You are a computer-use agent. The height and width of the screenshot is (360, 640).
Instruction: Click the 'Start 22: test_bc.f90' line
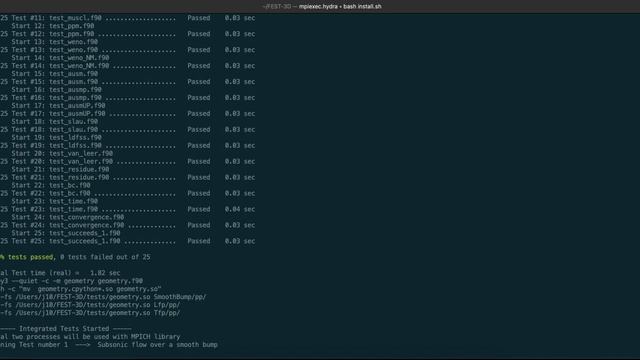(x=51, y=185)
